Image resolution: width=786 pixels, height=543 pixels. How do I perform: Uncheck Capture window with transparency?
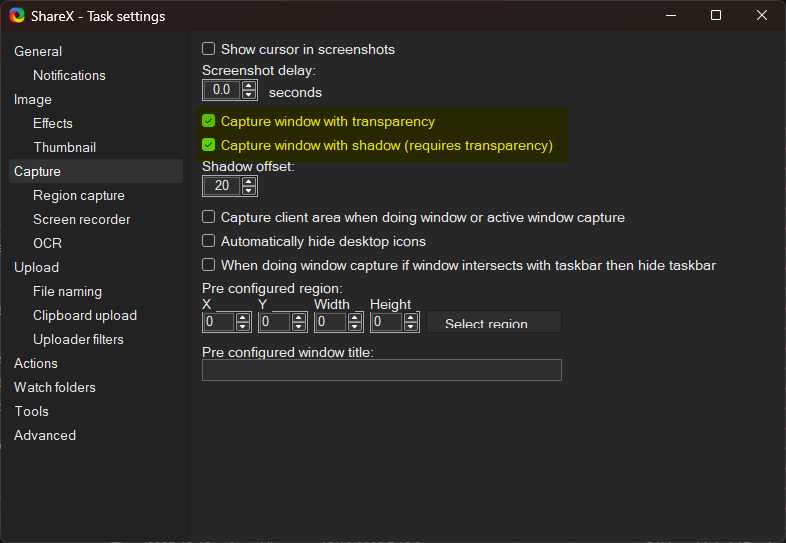coord(209,121)
